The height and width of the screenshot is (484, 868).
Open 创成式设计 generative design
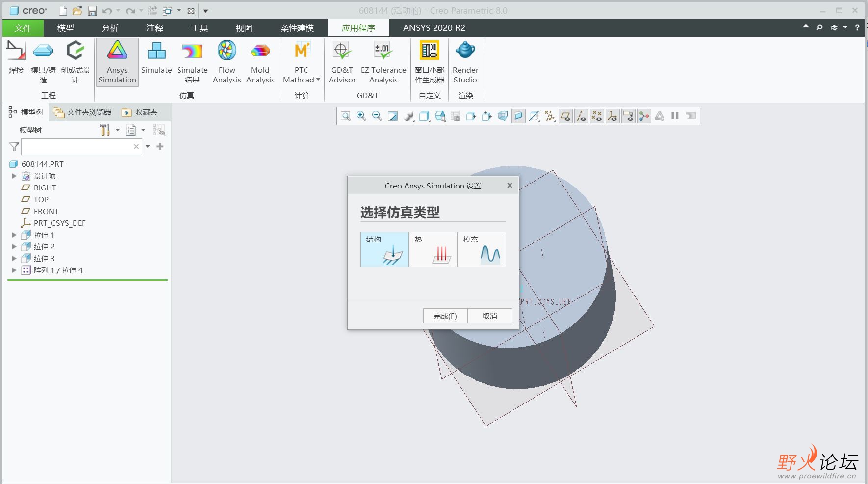[x=75, y=62]
